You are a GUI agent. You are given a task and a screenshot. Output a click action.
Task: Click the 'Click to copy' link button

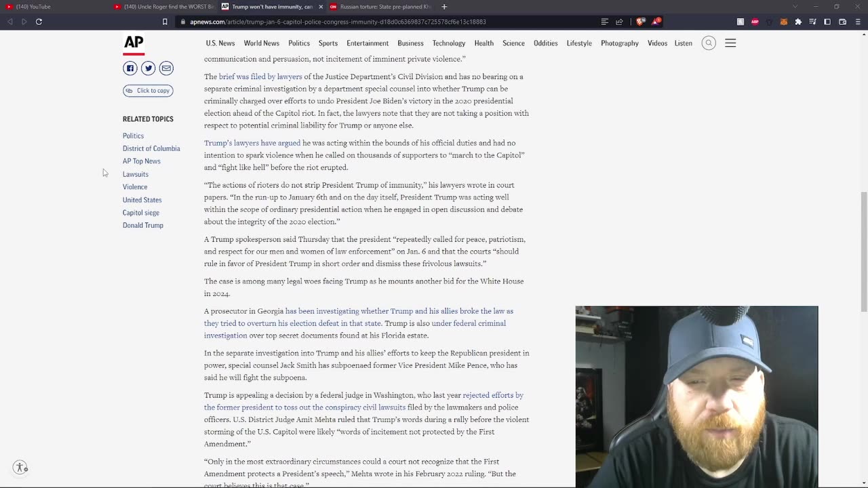coord(148,91)
